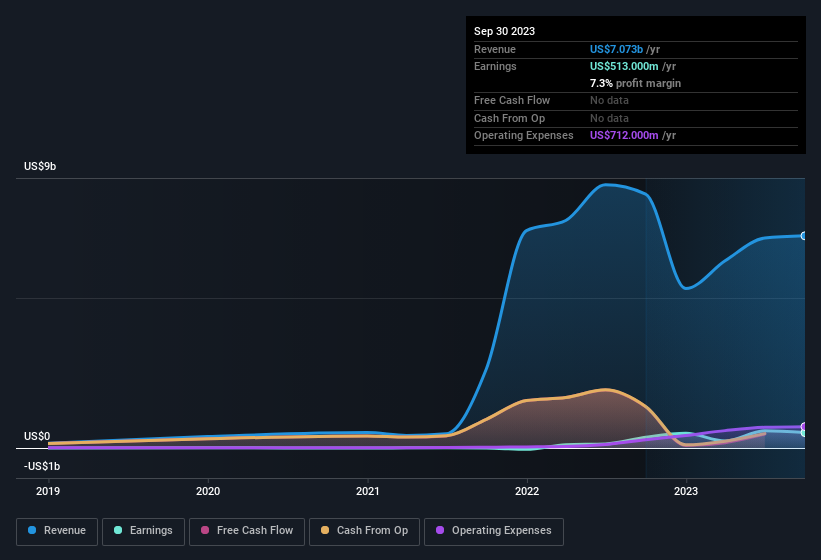Click the 2019 x-axis label
Screen dimensions: 821x560
(48, 491)
